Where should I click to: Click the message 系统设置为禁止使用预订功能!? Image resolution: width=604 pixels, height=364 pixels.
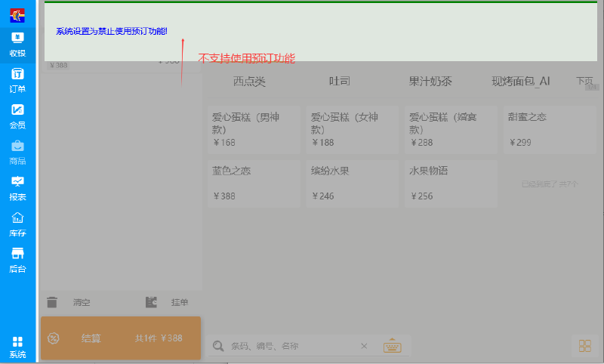112,31
